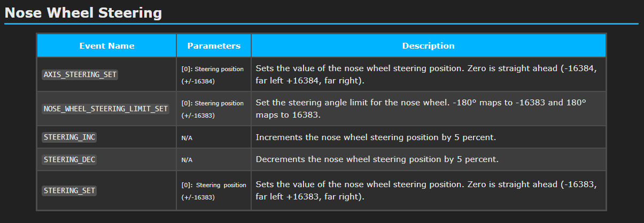Click the STEERING_DEC event name
The image size is (644, 223).
click(69, 159)
